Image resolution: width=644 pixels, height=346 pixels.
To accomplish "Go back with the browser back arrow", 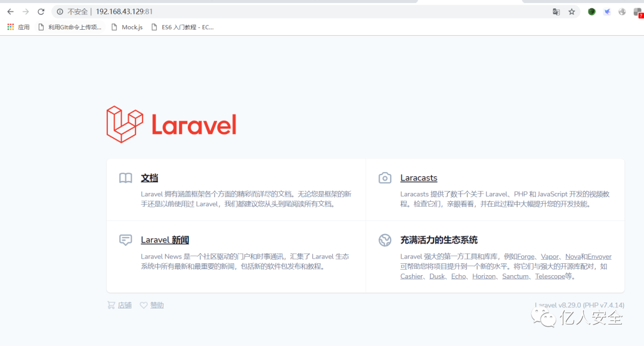I will click(x=10, y=11).
